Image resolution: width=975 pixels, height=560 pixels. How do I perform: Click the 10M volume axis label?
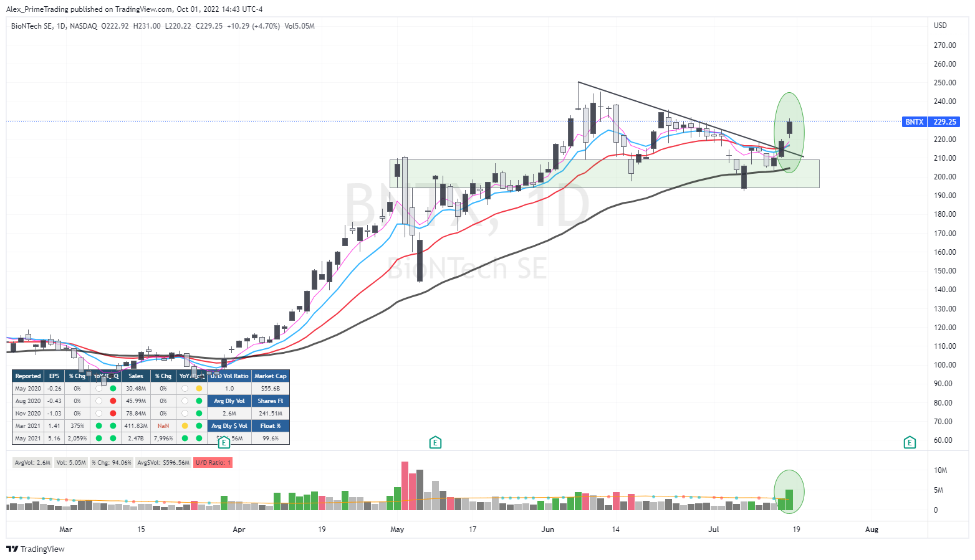point(940,470)
